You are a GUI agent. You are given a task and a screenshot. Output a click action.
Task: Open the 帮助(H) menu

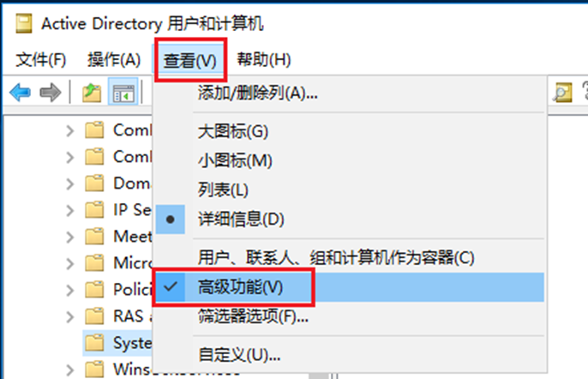264,60
